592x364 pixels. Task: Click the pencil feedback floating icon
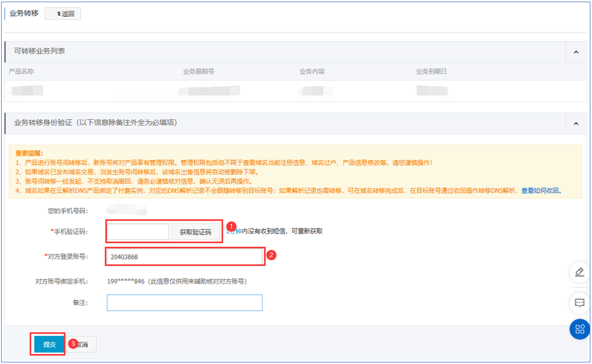pos(579,272)
